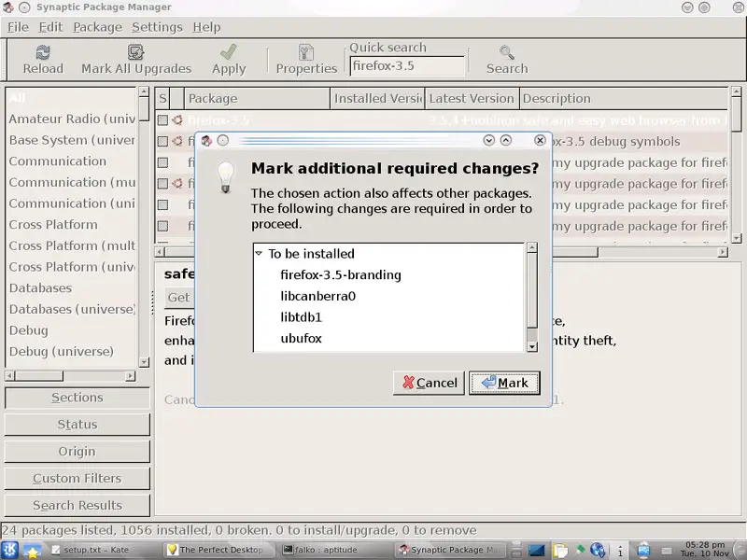Screen dimensions: 747x560
Task: Click the Mark button in dialog
Action: (x=504, y=383)
